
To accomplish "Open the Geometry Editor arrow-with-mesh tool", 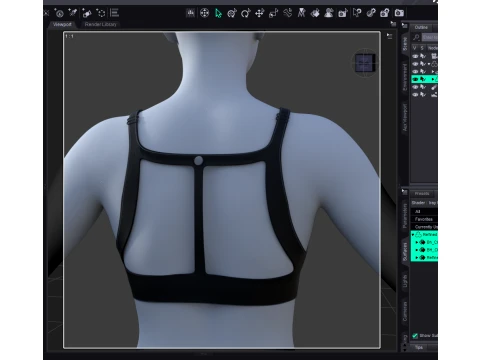I will tap(357, 13).
